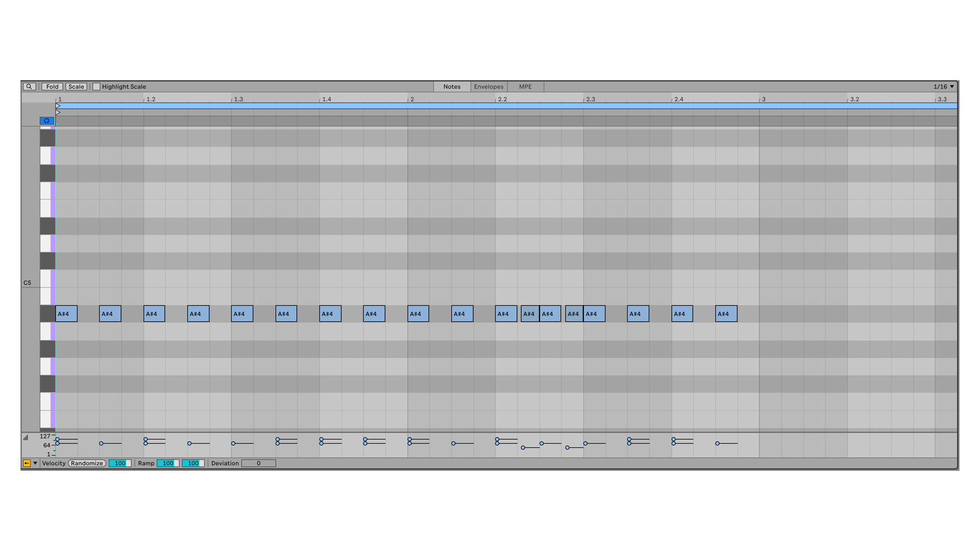Switch to the Envelopes tab
The height and width of the screenshot is (551, 980).
pyautogui.click(x=488, y=87)
